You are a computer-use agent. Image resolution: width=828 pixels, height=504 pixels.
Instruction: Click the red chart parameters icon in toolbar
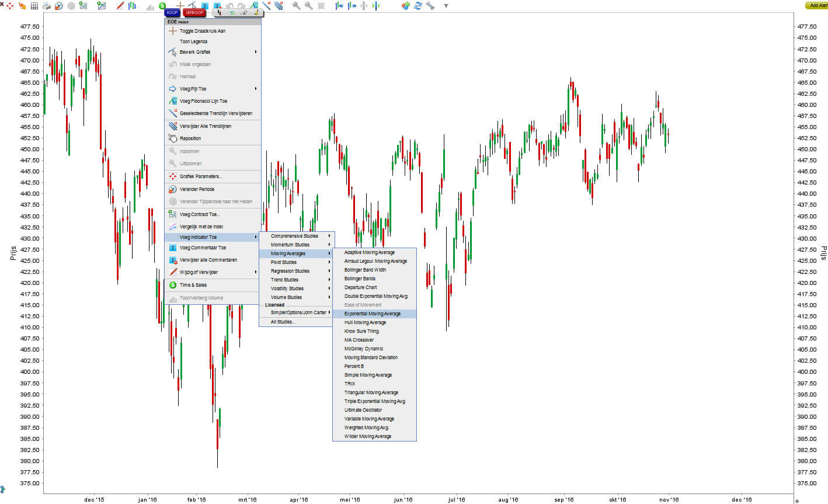pyautogui.click(x=10, y=6)
